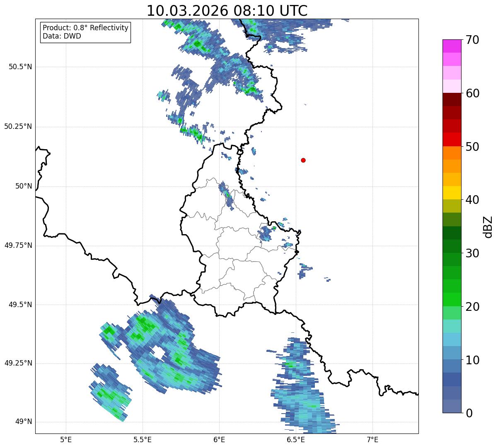Click the "Data: DWD" text
498x448 pixels.
[x=62, y=36]
